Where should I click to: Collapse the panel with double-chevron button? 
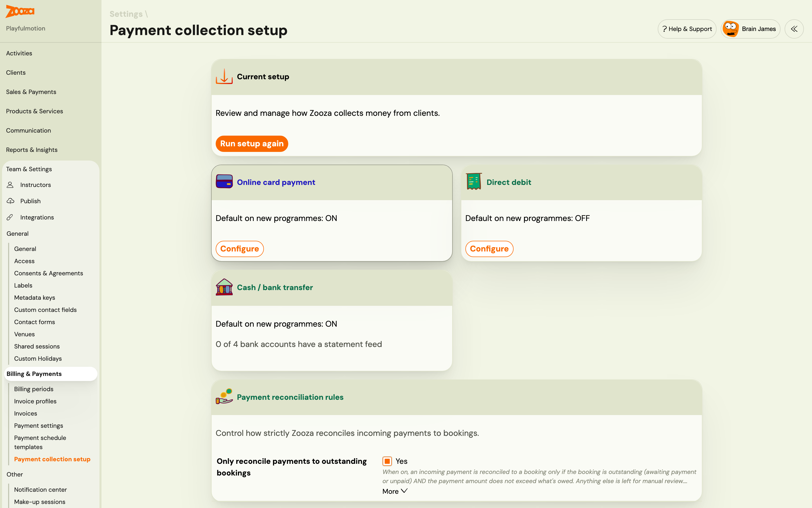(794, 29)
